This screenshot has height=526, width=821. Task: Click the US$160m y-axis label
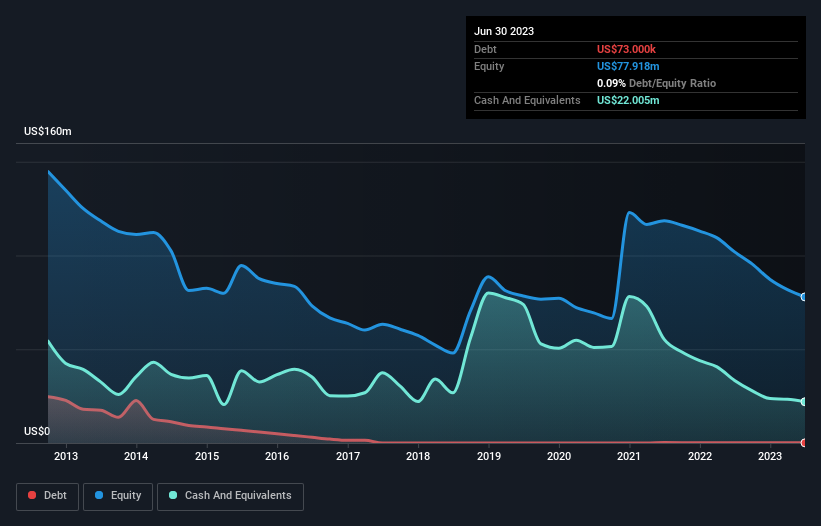pos(48,132)
